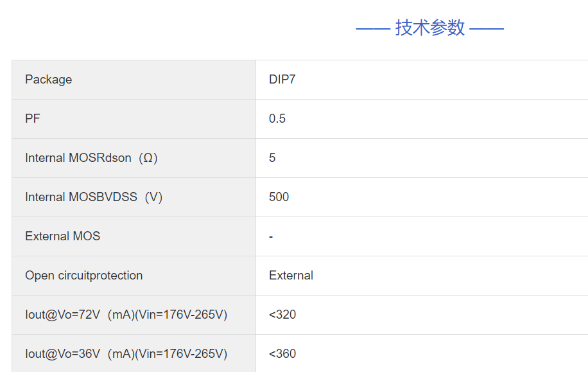588x372 pixels.
Task: Select the Internal MOSRdson label text
Action: click(x=78, y=158)
